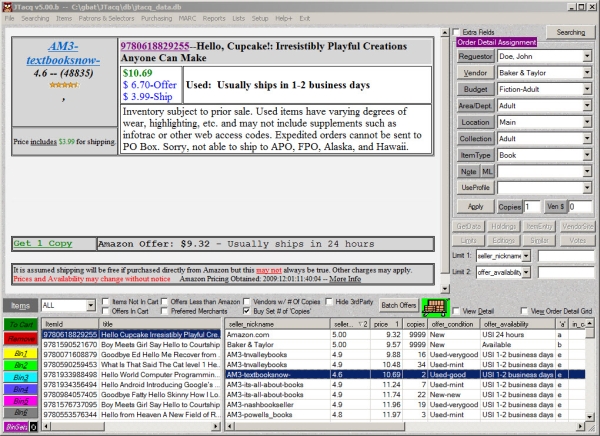Click the Limit 1 text field
The image size is (600, 436).
(566, 256)
